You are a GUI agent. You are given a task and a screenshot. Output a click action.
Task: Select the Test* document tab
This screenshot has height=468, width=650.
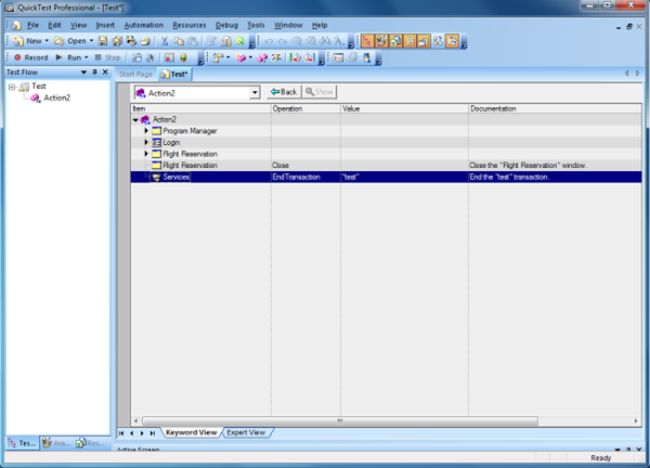click(x=174, y=74)
